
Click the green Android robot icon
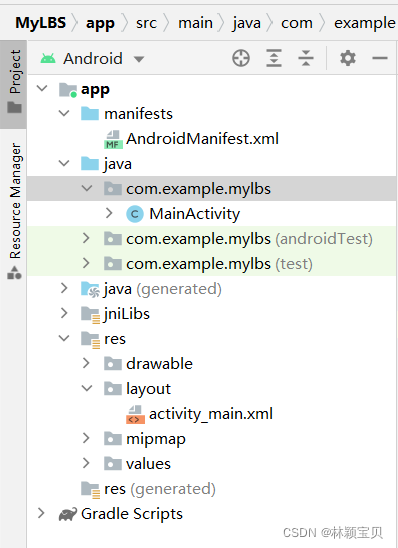click(48, 58)
